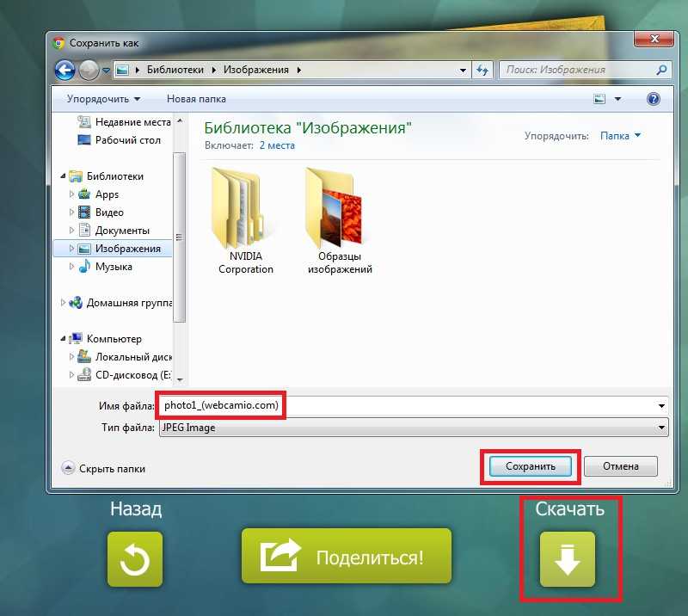The height and width of the screenshot is (616, 688).
Task: Click Скрыть папки to hide folders
Action: coord(103,469)
